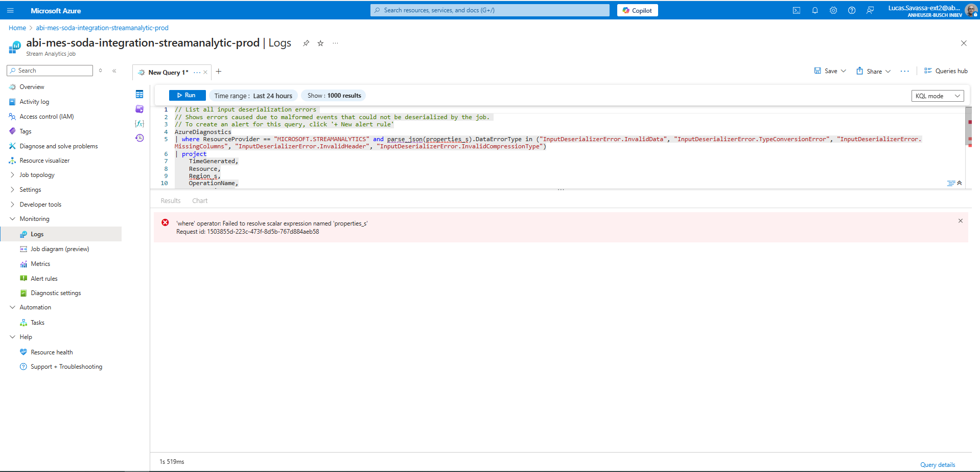Screen dimensions: 980x472
Task: Open Resource health
Action: [x=52, y=352]
